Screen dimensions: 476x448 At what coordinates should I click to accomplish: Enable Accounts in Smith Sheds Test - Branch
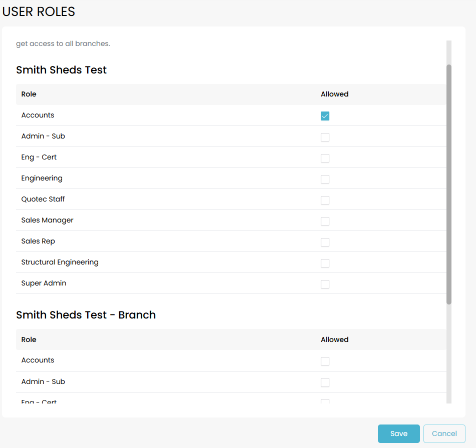[x=325, y=361]
